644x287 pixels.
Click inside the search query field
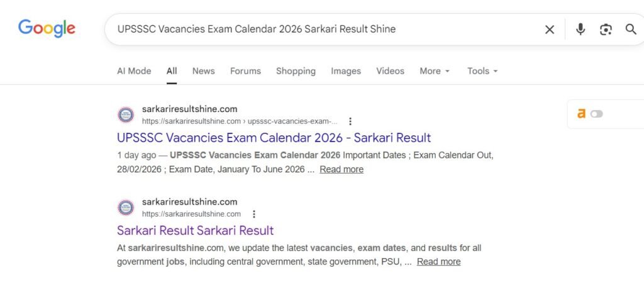click(x=314, y=29)
